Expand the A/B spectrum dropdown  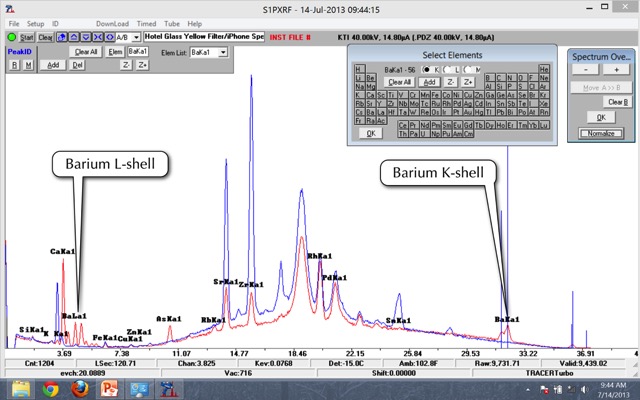(x=135, y=36)
